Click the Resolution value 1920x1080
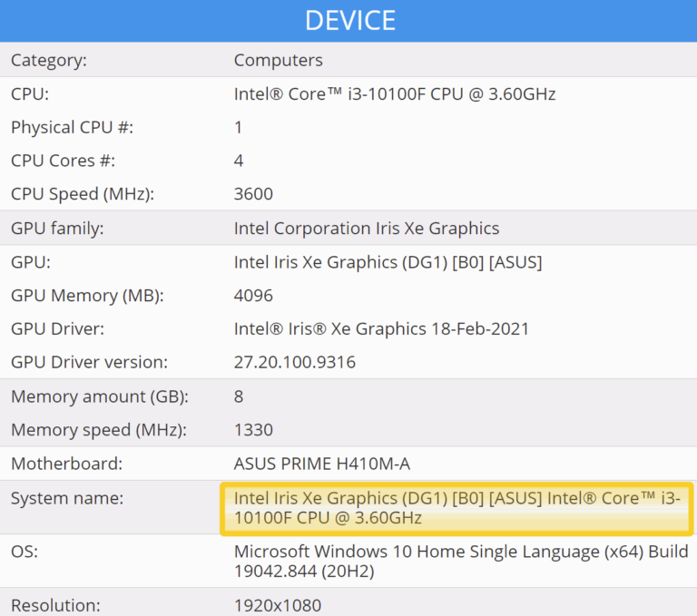This screenshot has width=697, height=616. pos(277,605)
